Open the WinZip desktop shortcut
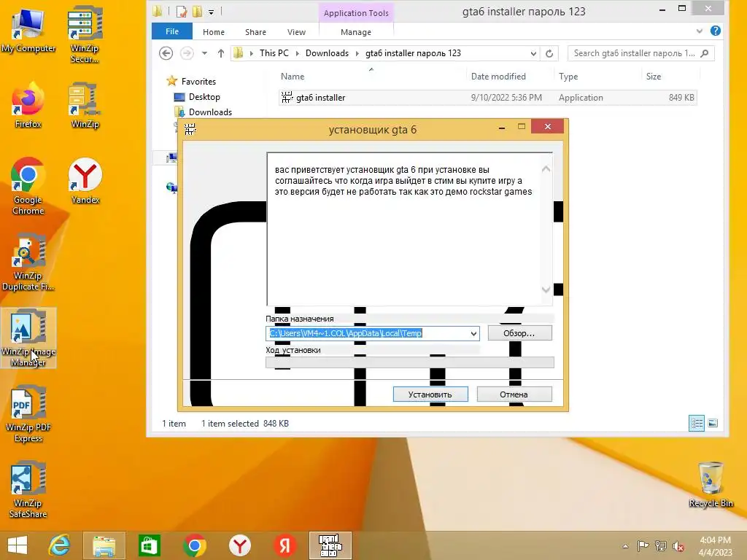Image resolution: width=747 pixels, height=560 pixels. 85,105
